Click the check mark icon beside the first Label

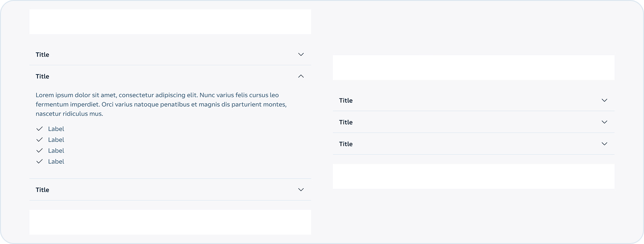click(40, 129)
